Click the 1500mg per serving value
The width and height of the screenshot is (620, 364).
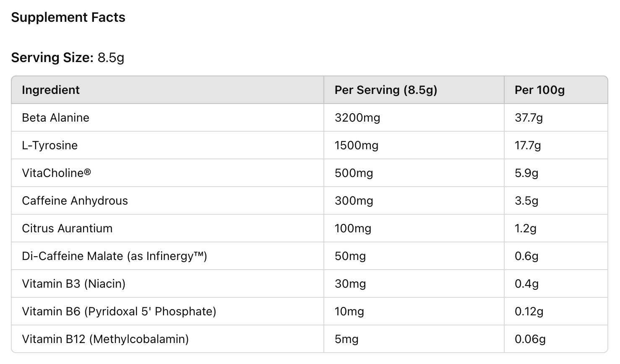(356, 146)
